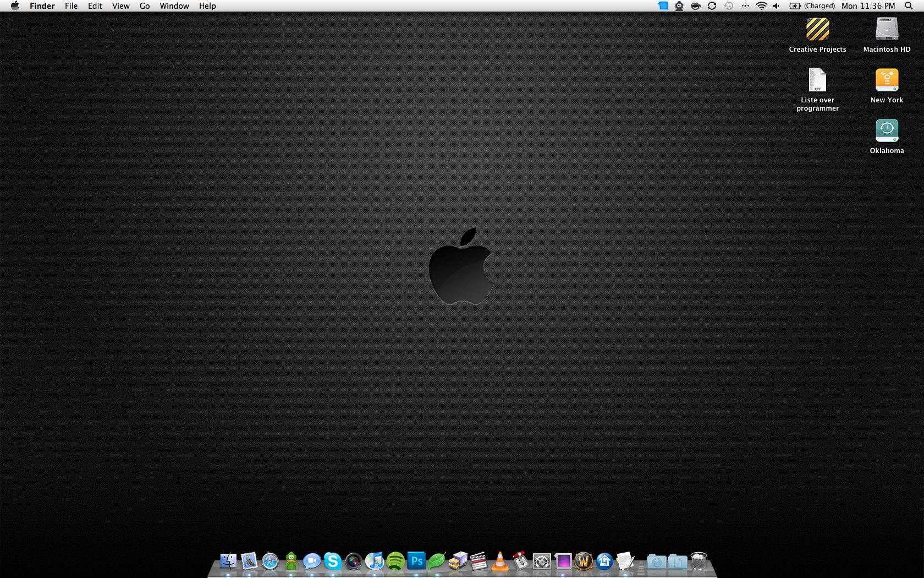
Task: Open the File menu
Action: [71, 6]
